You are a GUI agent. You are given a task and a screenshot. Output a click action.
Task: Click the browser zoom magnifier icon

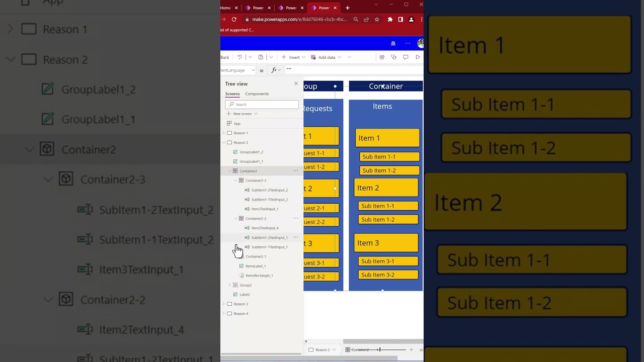pos(356,19)
